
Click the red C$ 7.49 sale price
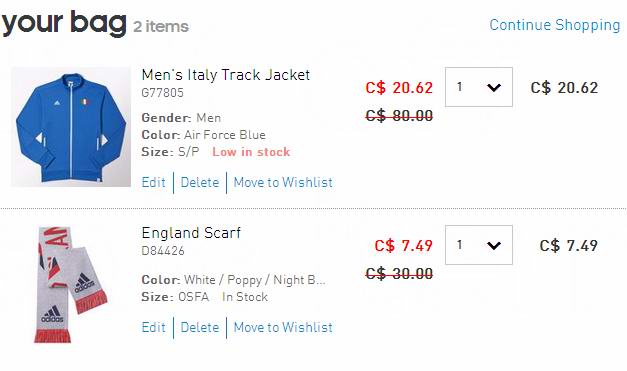point(403,245)
